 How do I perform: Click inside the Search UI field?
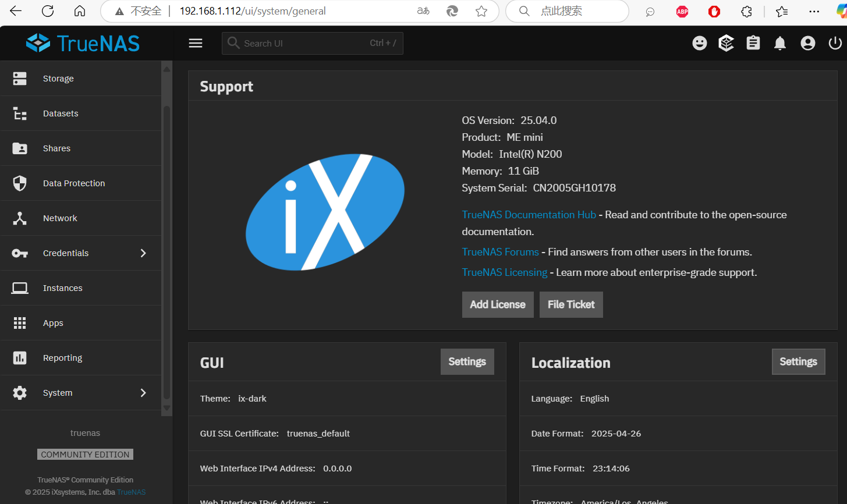pyautogui.click(x=303, y=44)
